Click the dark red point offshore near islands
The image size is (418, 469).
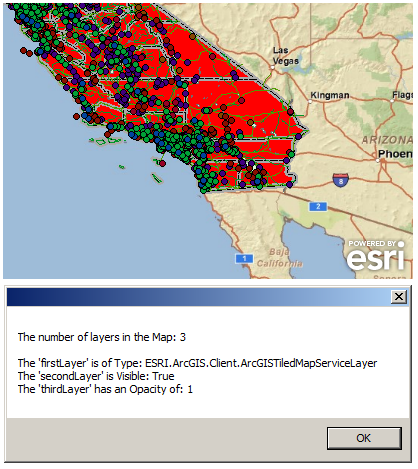coord(162,163)
